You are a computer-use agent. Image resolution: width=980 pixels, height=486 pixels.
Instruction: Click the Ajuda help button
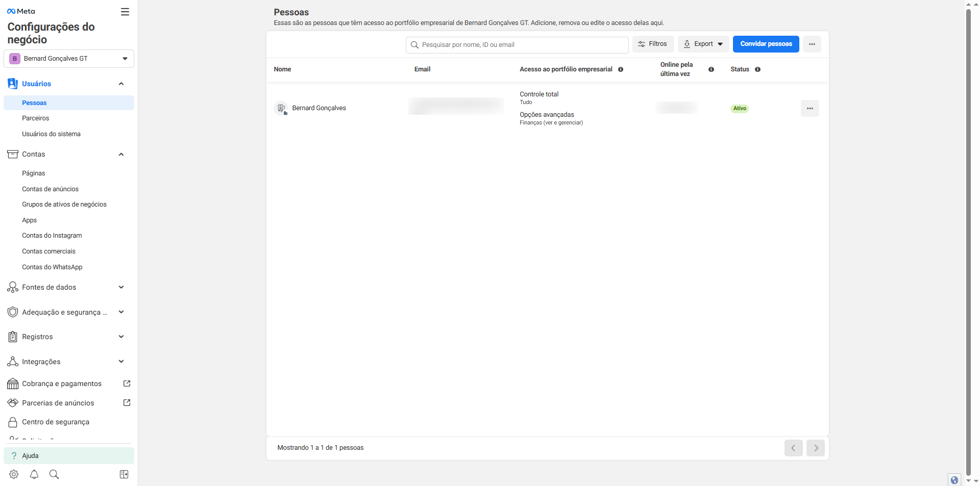(69, 456)
